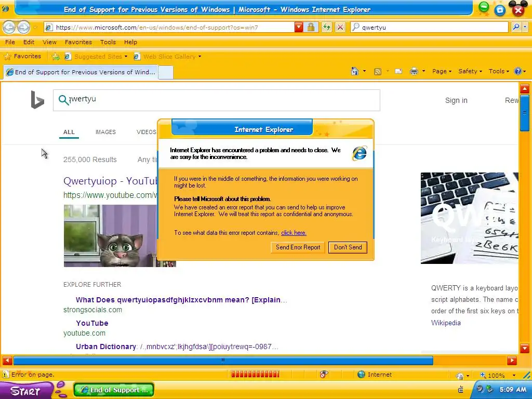Select the End of Support tab
Image resolution: width=532 pixels, height=399 pixels.
(x=81, y=72)
